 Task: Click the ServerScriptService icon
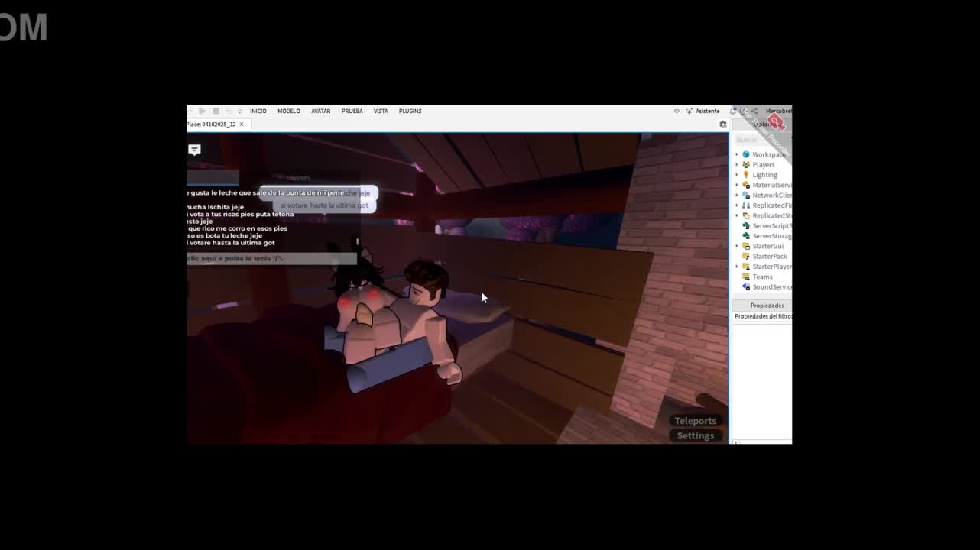click(746, 226)
